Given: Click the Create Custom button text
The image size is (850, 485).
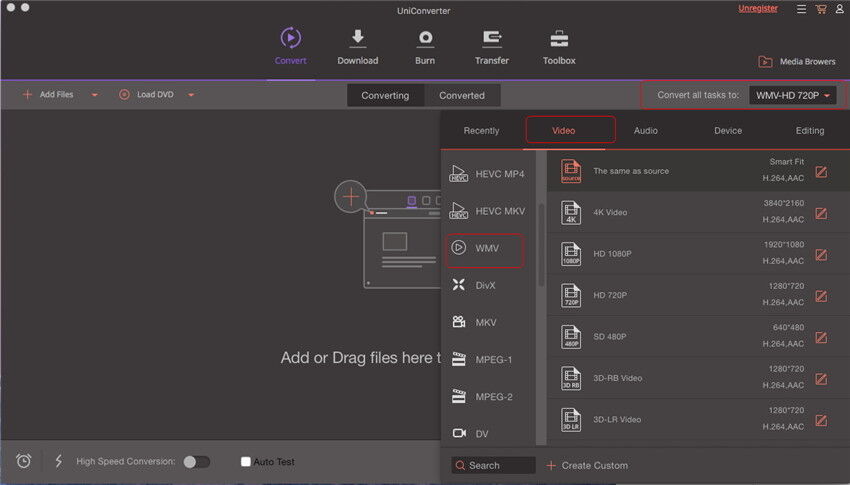Looking at the screenshot, I should (x=595, y=465).
